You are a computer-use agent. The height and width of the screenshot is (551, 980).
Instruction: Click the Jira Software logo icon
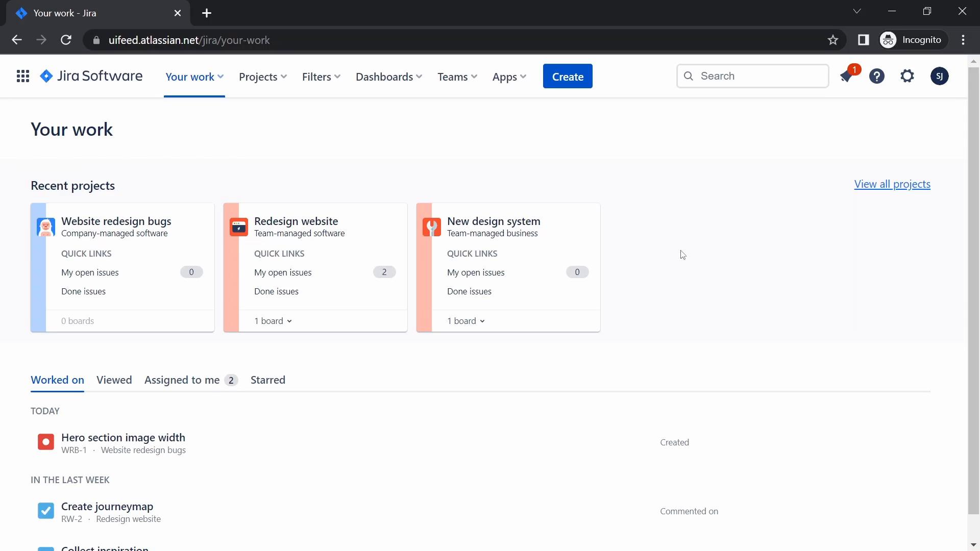(47, 76)
